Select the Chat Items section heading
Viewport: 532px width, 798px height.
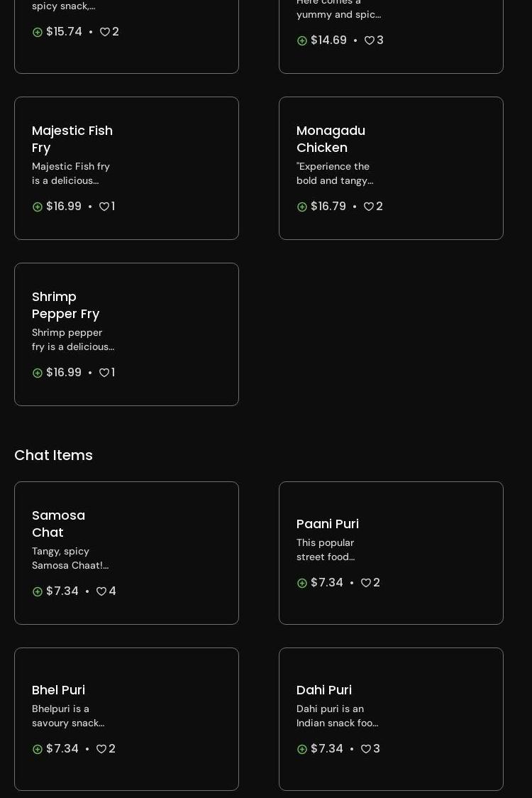coord(53,455)
